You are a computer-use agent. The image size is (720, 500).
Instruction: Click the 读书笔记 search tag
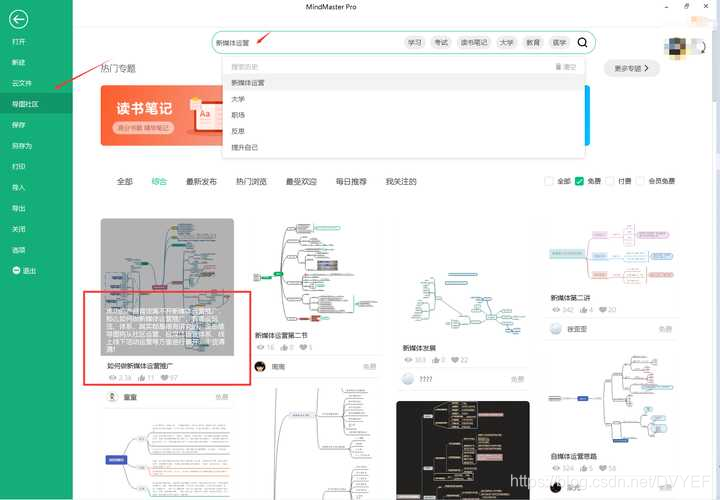click(474, 42)
